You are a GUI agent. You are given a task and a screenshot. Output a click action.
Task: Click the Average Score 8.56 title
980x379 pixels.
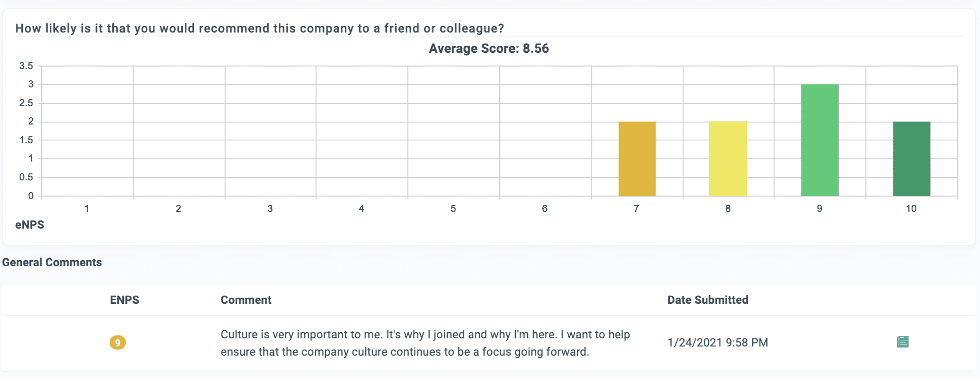point(489,48)
